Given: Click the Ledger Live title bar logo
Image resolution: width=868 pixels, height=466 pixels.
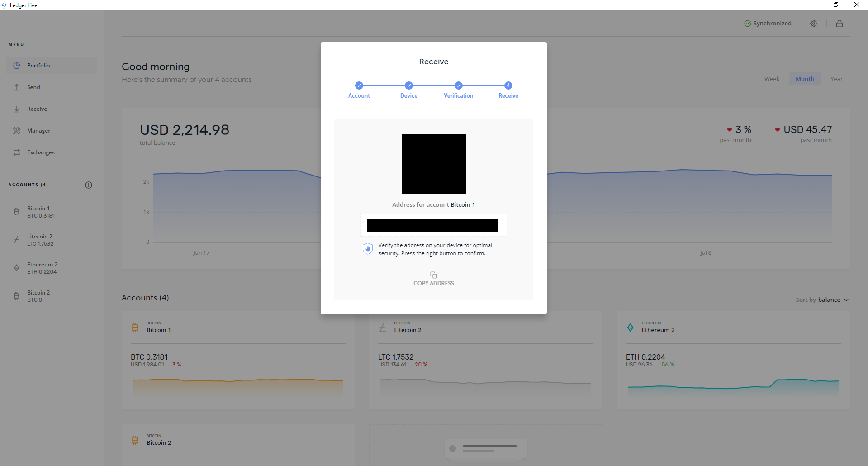Looking at the screenshot, I should click(4, 5).
